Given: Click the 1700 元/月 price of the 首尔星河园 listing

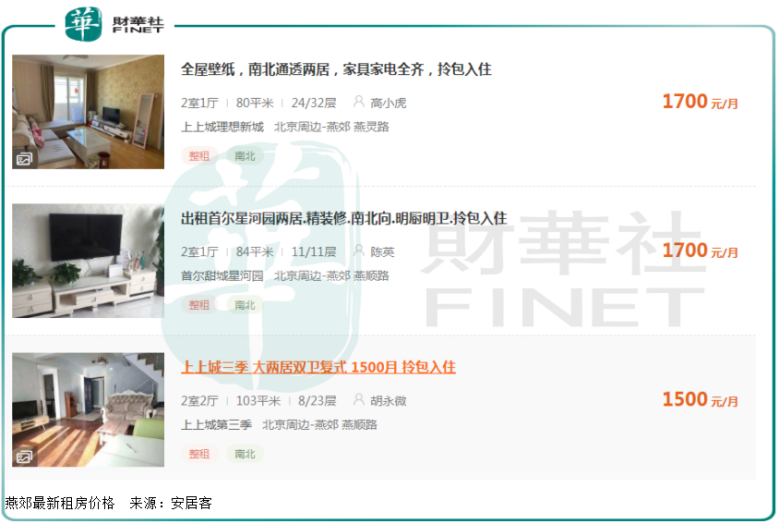Looking at the screenshot, I should point(700,251).
